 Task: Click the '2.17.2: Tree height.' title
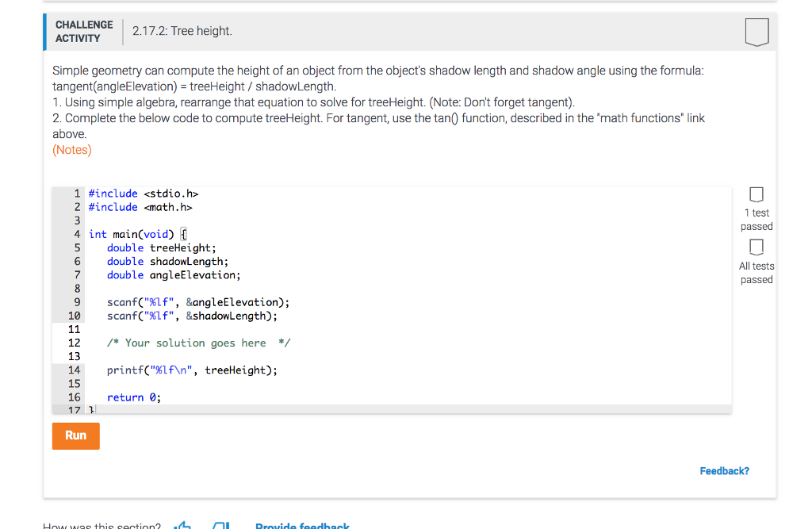(x=182, y=31)
